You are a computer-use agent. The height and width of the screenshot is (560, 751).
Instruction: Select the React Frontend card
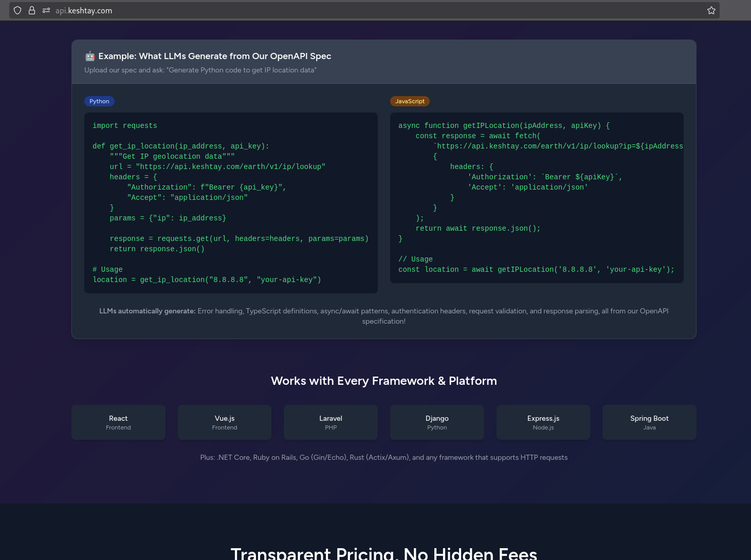(x=118, y=422)
